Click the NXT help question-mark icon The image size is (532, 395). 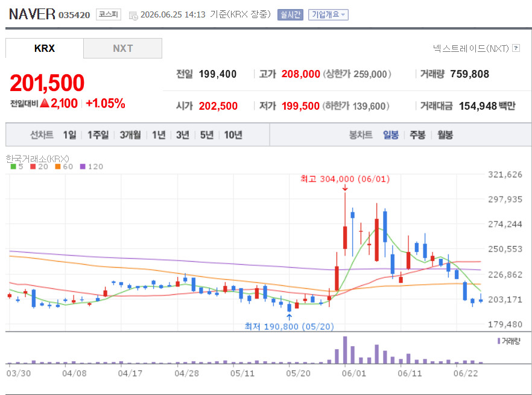tap(516, 48)
